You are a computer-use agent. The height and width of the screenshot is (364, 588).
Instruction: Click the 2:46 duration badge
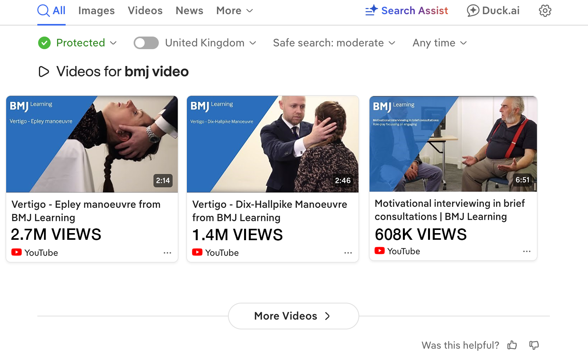pos(343,180)
